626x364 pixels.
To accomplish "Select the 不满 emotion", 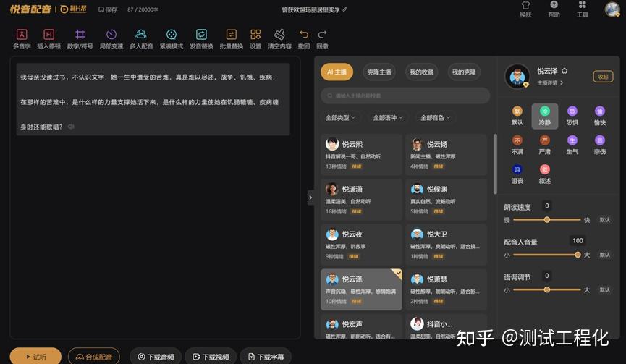I will tap(517, 145).
